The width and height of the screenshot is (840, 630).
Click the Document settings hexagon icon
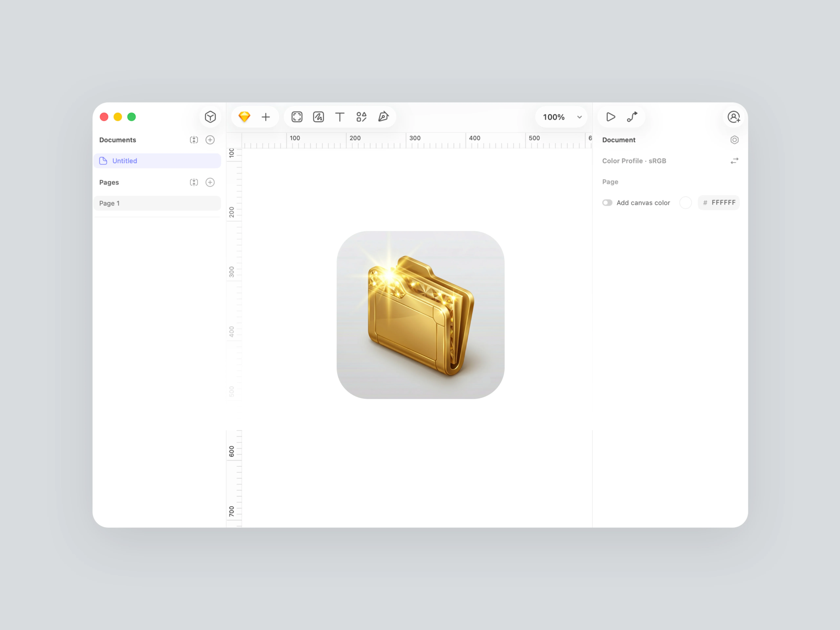[735, 140]
